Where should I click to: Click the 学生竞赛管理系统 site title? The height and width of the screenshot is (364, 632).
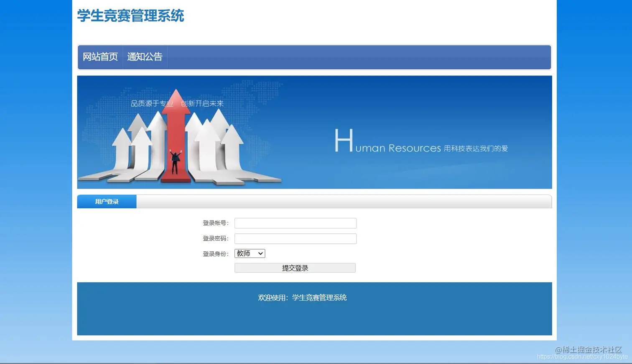point(129,16)
